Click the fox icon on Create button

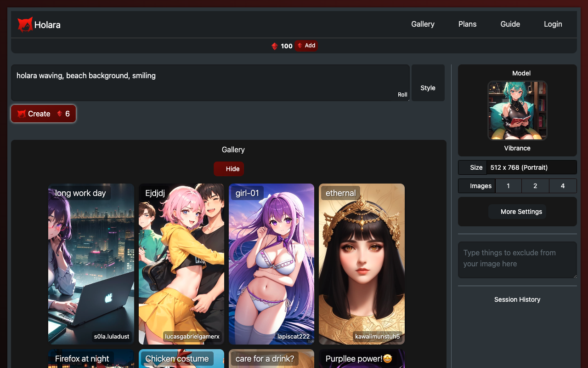(21, 114)
